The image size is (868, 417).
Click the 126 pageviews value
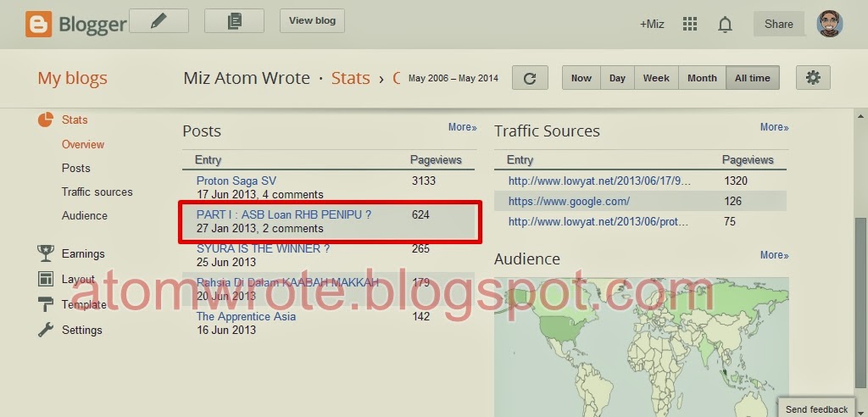(733, 202)
